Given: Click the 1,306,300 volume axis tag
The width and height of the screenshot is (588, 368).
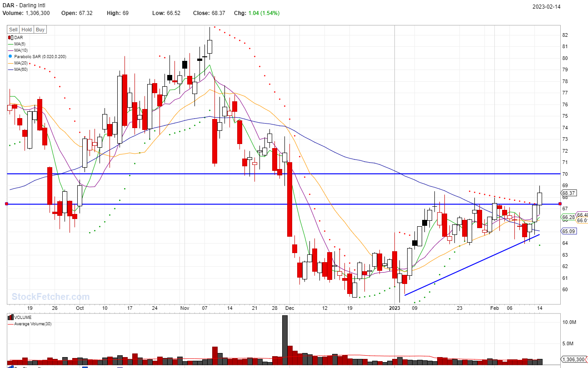Looking at the screenshot, I should (x=573, y=359).
